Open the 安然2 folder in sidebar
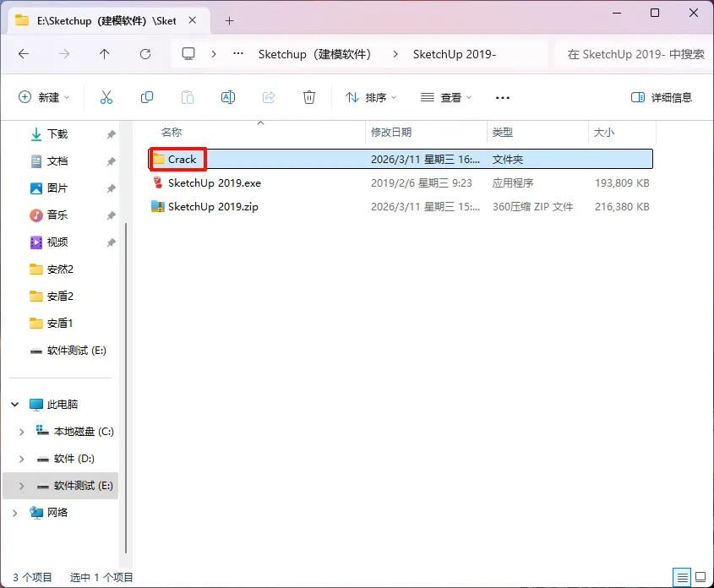The image size is (714, 588). pyautogui.click(x=60, y=269)
